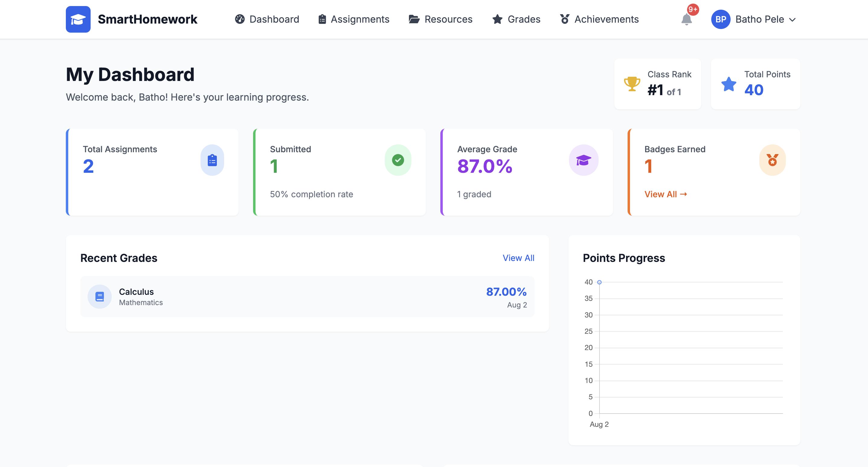The width and height of the screenshot is (868, 467).
Task: Expand the Batho Pele user dropdown chevron
Action: [792, 20]
